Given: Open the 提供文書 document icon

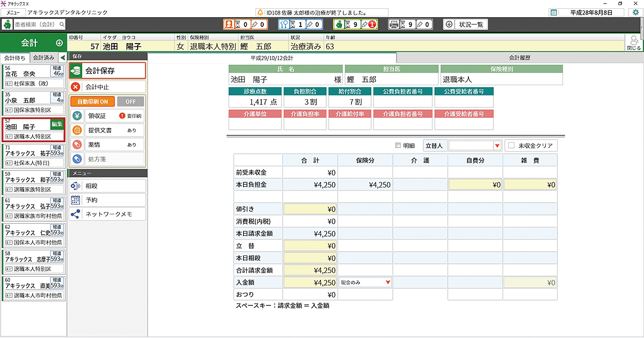Looking at the screenshot, I should (x=76, y=130).
